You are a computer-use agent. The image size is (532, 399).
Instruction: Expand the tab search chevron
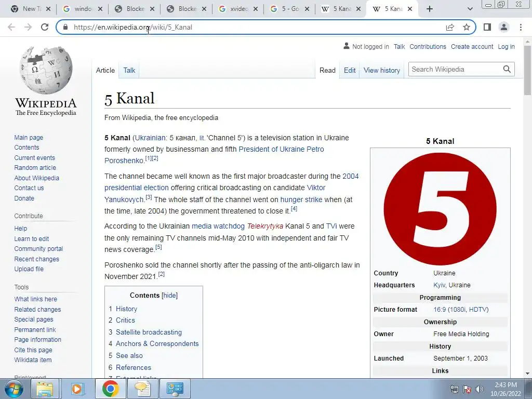click(470, 9)
